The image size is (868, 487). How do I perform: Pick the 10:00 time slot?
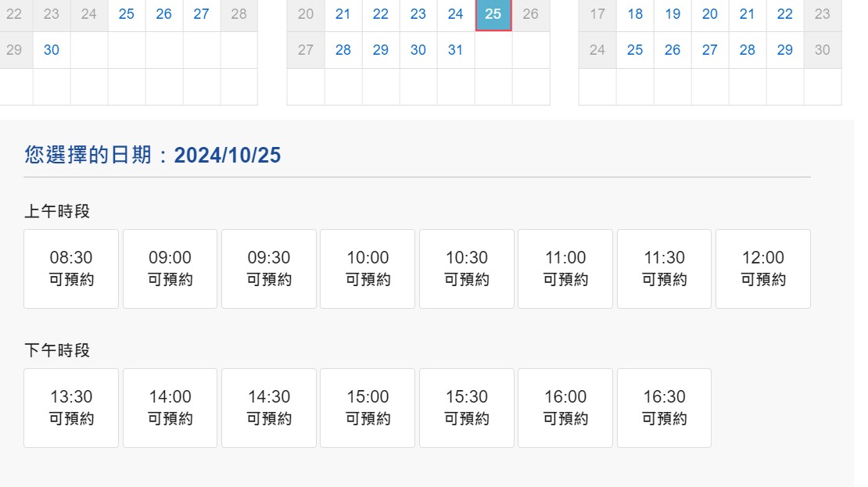pyautogui.click(x=368, y=268)
